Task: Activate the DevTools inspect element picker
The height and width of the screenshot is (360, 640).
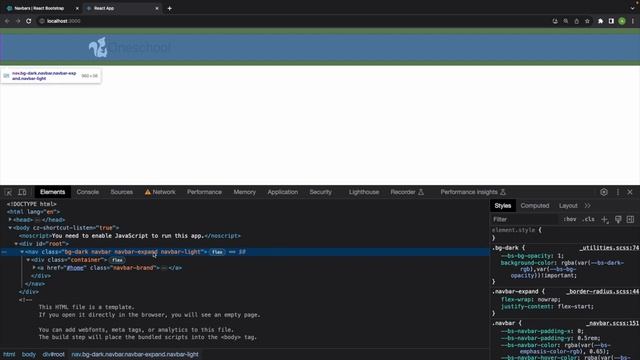Action: (x=8, y=192)
